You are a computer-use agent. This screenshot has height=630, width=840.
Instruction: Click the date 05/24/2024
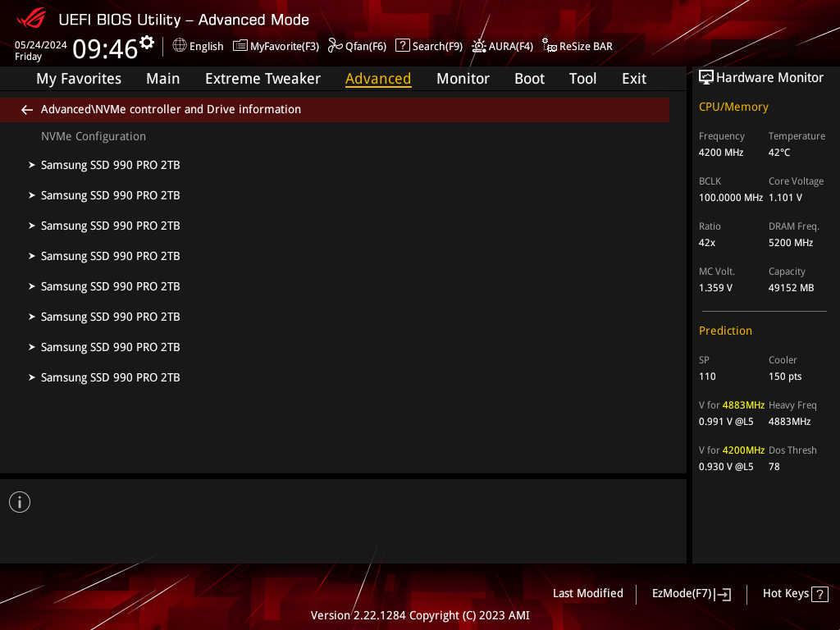(x=41, y=45)
